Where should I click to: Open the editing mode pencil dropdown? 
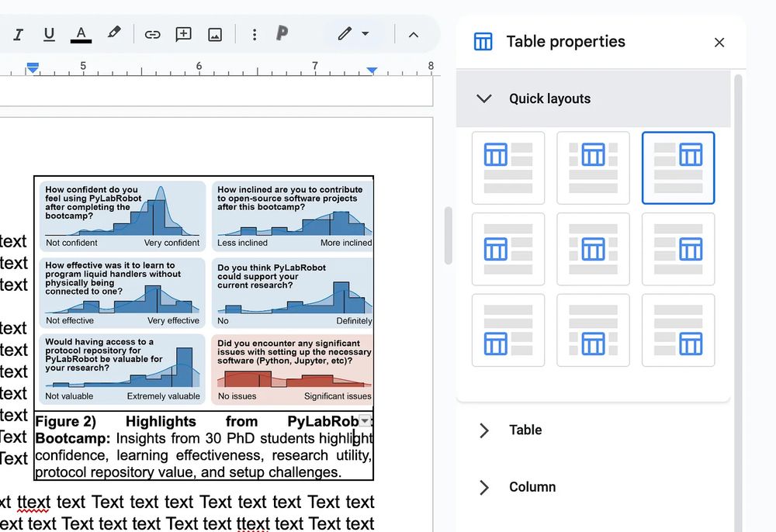coord(353,34)
